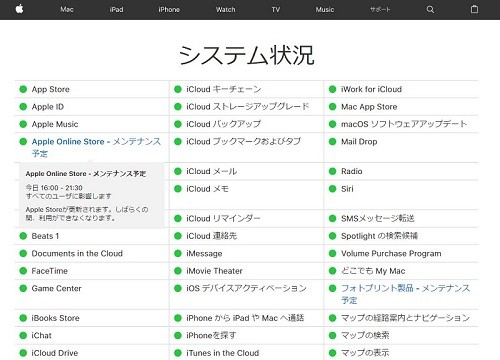Open the iPhone menu item
The width and height of the screenshot is (500, 360).
click(x=169, y=10)
